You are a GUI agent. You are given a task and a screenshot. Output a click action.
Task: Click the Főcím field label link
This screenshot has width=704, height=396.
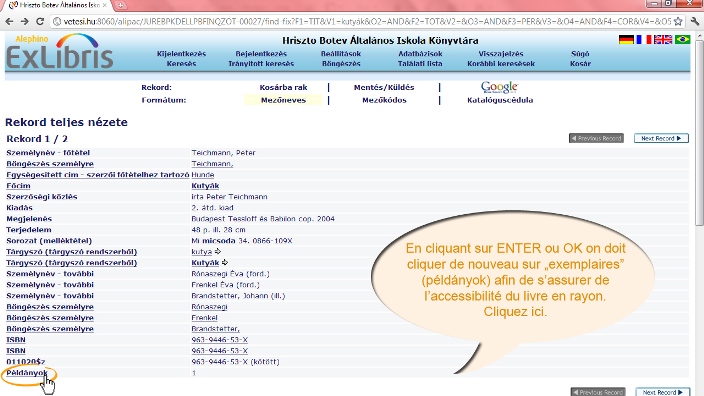point(18,186)
